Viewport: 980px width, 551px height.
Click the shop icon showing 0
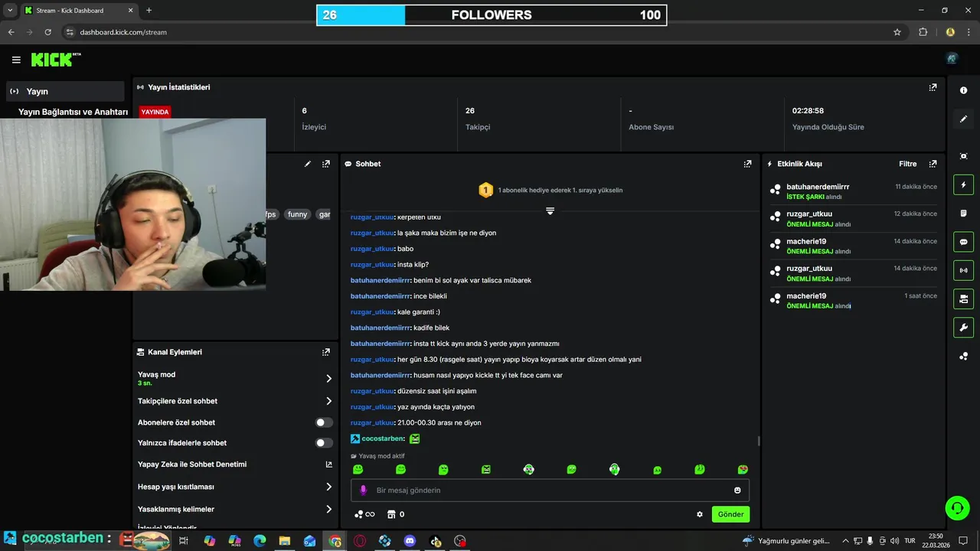(x=396, y=514)
